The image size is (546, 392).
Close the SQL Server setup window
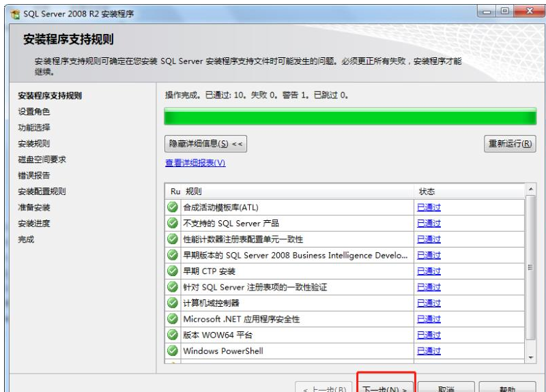coord(530,12)
